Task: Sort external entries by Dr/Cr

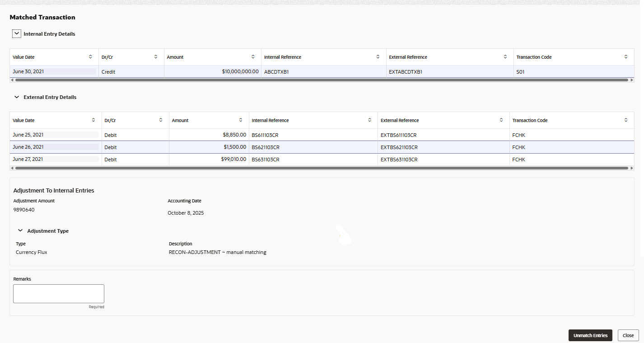Action: (161, 120)
